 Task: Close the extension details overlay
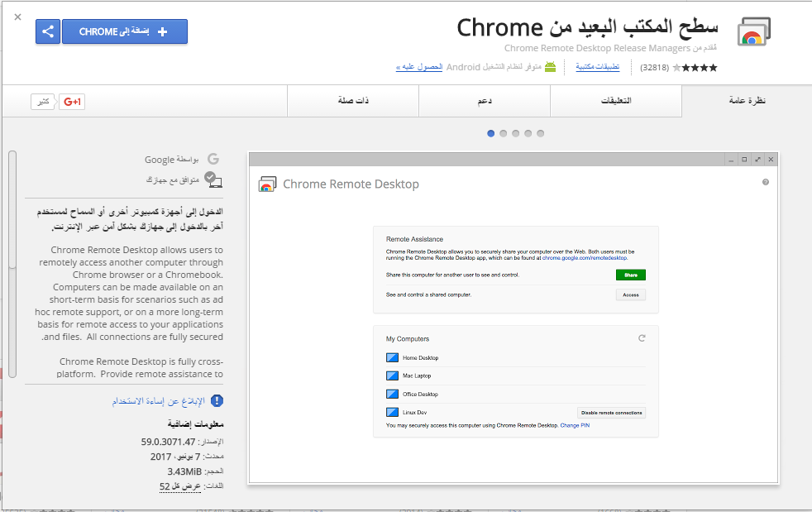click(17, 17)
